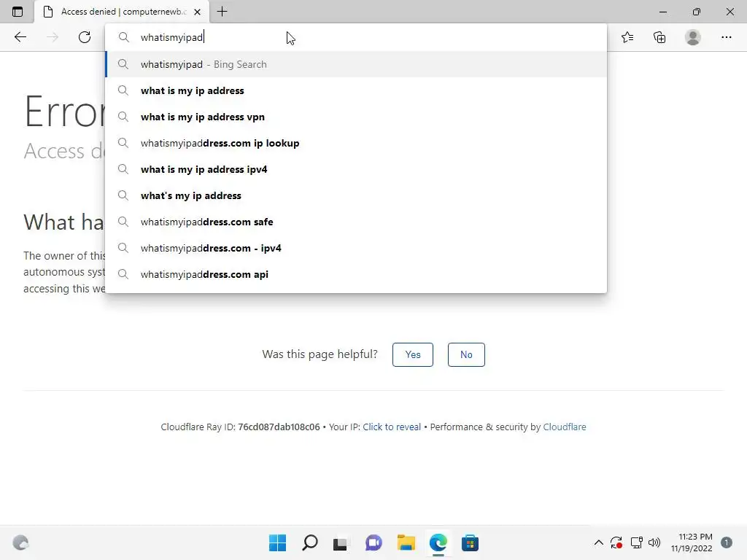The width and height of the screenshot is (747, 560).
Task: Pick 'whatismyipaddress.com ip lookup' suggestion
Action: (356, 143)
